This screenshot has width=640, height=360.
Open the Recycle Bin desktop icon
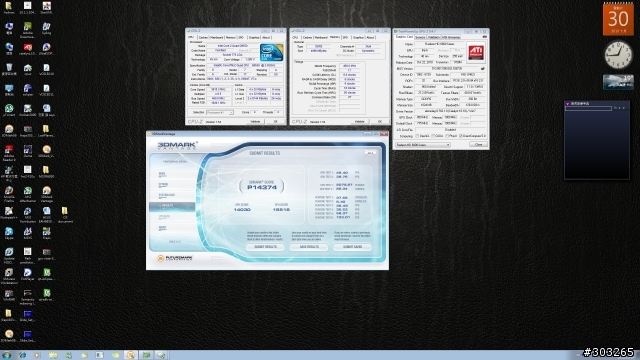pyautogui.click(x=9, y=69)
